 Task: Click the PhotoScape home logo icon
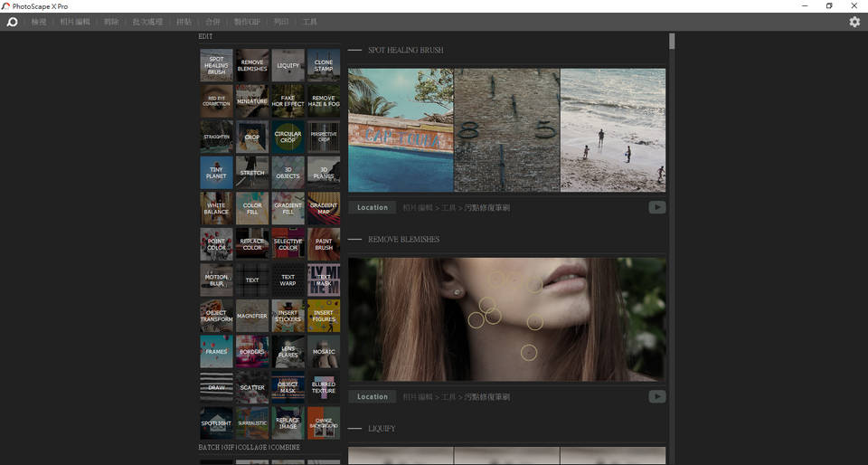[x=13, y=22]
